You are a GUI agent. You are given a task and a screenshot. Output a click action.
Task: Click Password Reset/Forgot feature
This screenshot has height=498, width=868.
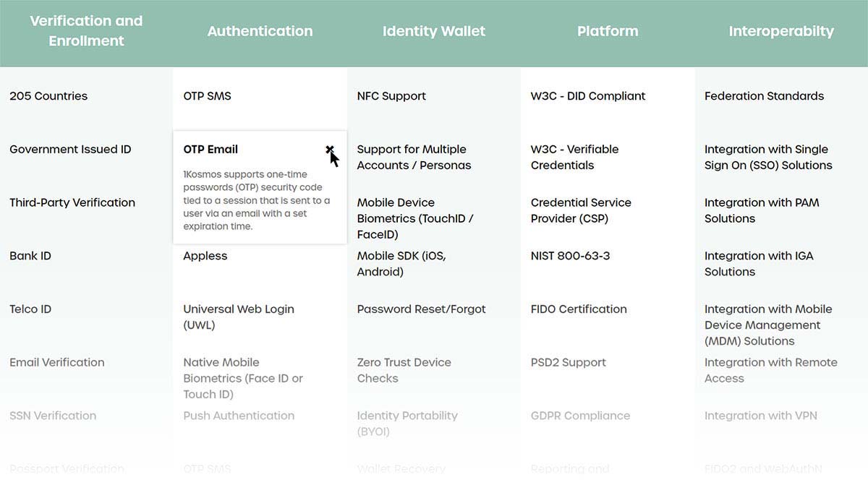click(421, 309)
